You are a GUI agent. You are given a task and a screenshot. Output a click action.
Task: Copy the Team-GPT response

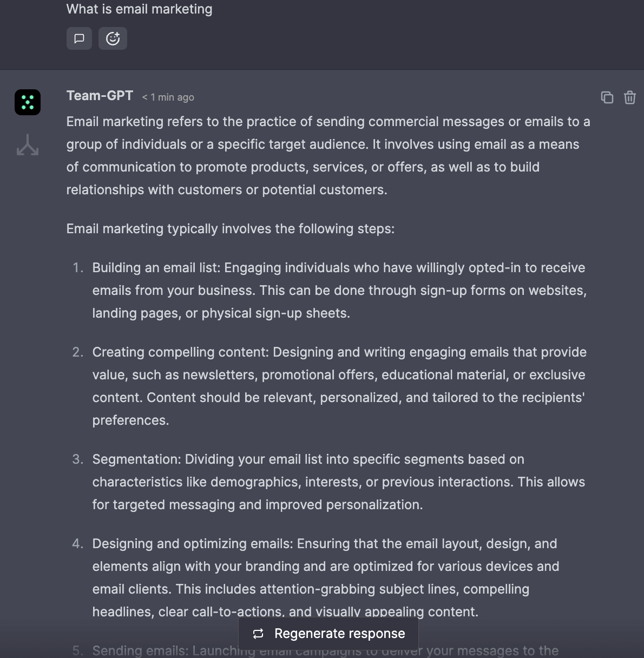coord(607,97)
